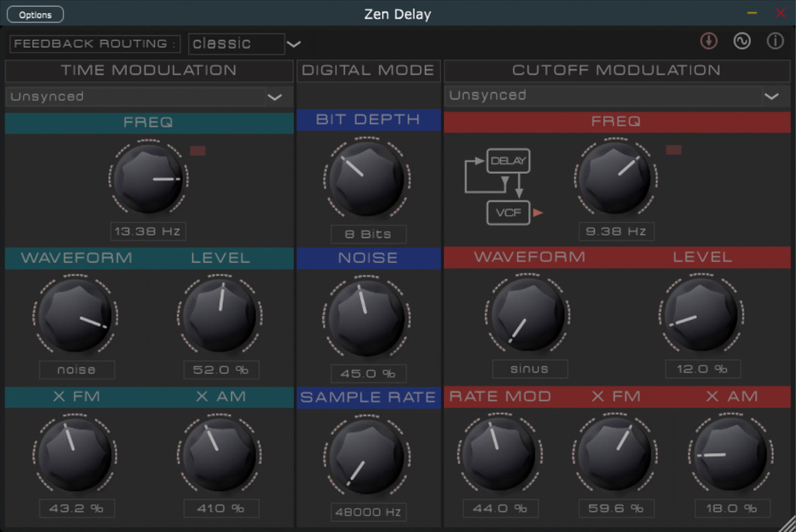Select the 48000 Hz sample rate field
This screenshot has height=532, width=796.
[x=369, y=512]
